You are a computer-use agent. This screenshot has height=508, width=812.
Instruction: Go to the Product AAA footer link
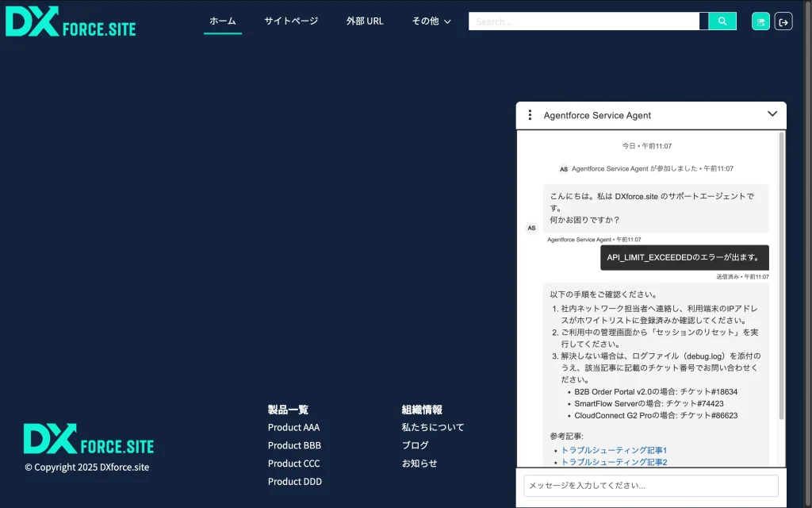tap(293, 427)
